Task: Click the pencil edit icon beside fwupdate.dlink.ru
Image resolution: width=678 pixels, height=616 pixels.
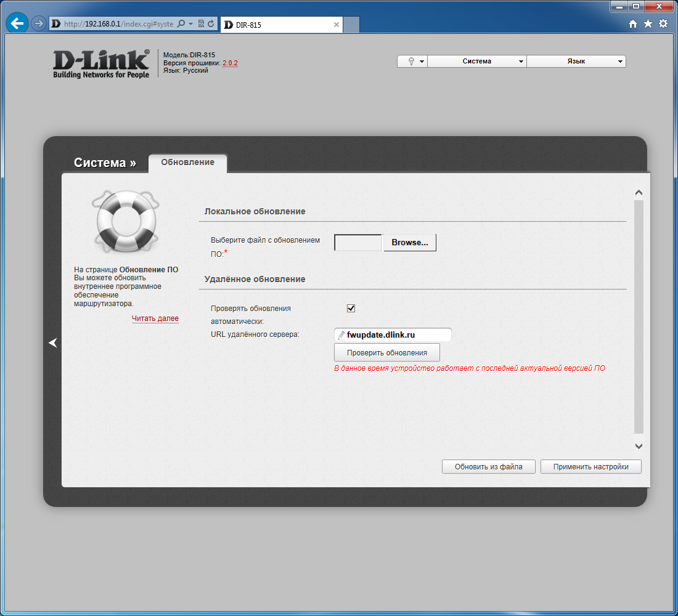Action: [x=342, y=334]
